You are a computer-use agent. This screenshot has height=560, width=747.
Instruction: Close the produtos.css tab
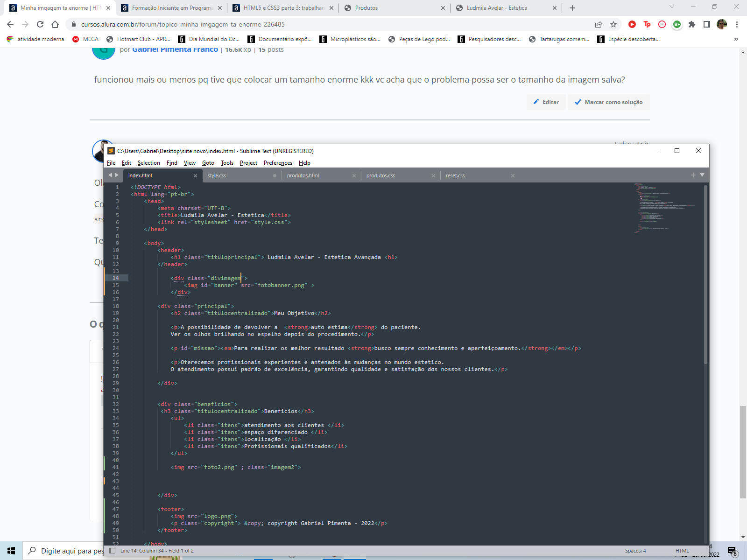[x=433, y=176]
